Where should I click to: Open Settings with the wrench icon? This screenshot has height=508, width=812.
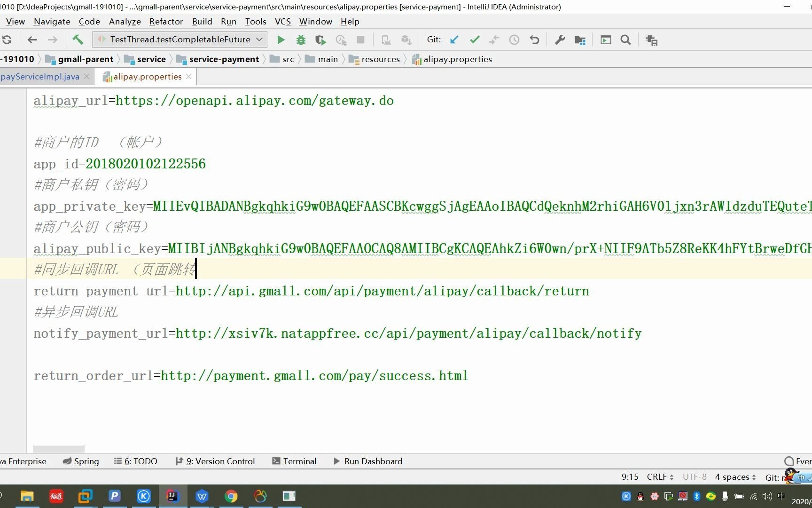tap(560, 40)
